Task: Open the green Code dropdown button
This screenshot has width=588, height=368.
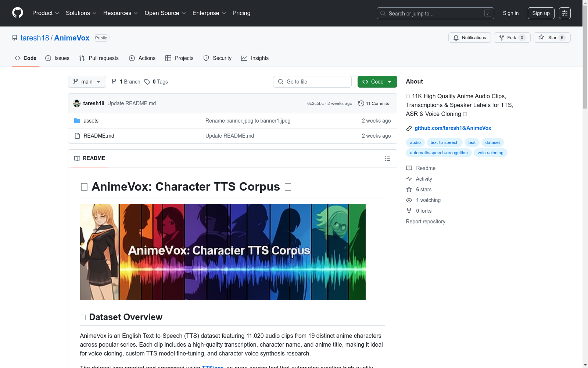Action: click(x=377, y=82)
